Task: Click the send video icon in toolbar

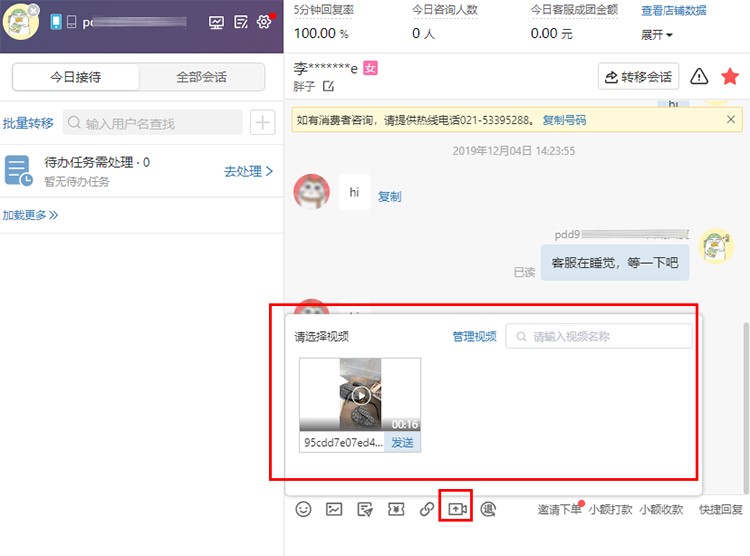Action: click(x=457, y=509)
